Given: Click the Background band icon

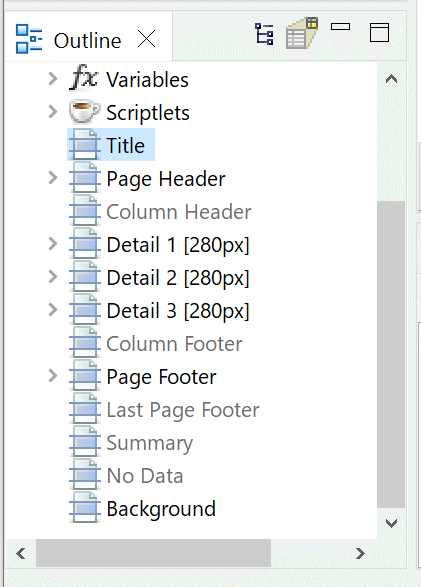Looking at the screenshot, I should [x=85, y=508].
